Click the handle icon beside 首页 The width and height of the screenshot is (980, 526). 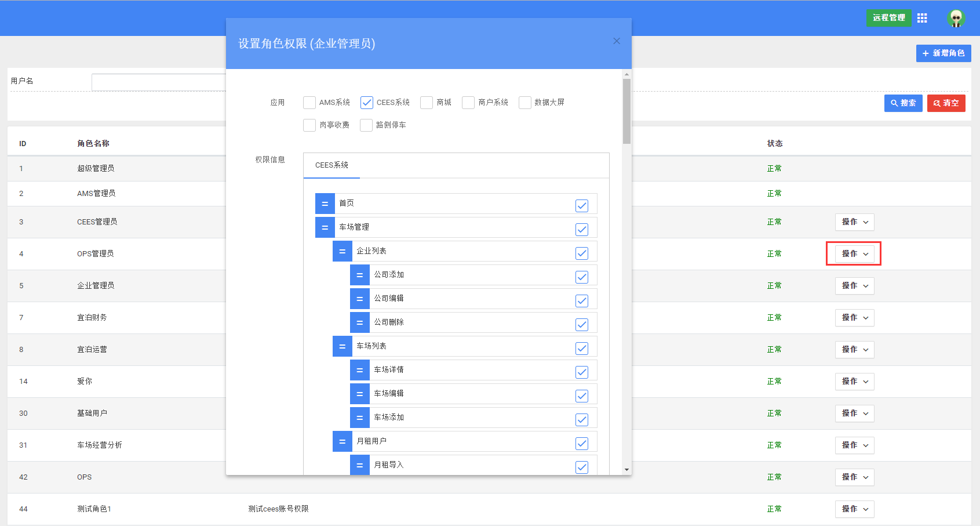325,204
